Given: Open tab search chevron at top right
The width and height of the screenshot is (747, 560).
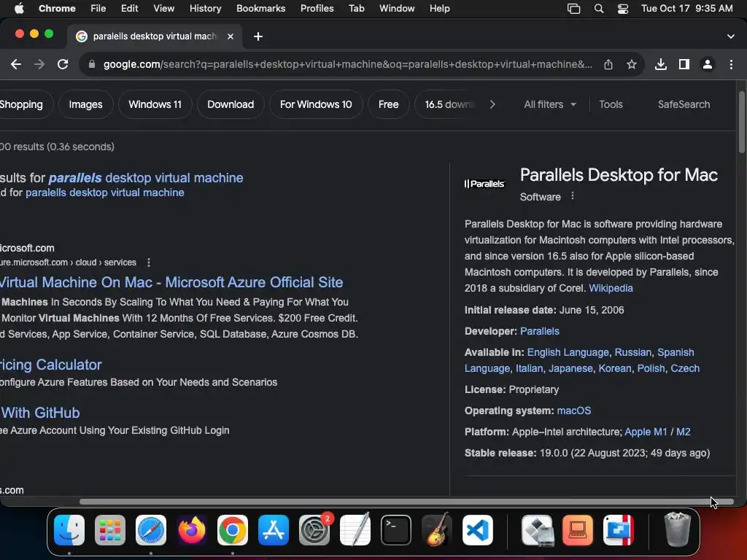Looking at the screenshot, I should click(731, 36).
